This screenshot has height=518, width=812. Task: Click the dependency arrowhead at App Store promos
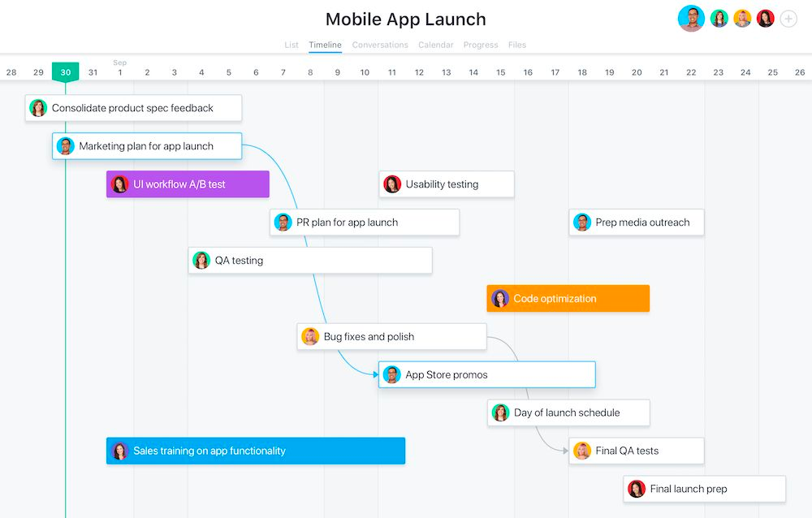click(376, 374)
